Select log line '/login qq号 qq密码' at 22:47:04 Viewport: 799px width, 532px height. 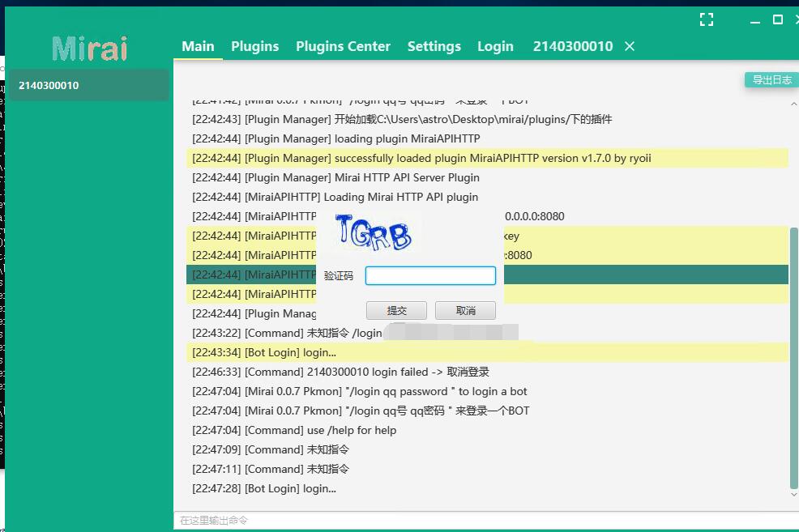487,411
